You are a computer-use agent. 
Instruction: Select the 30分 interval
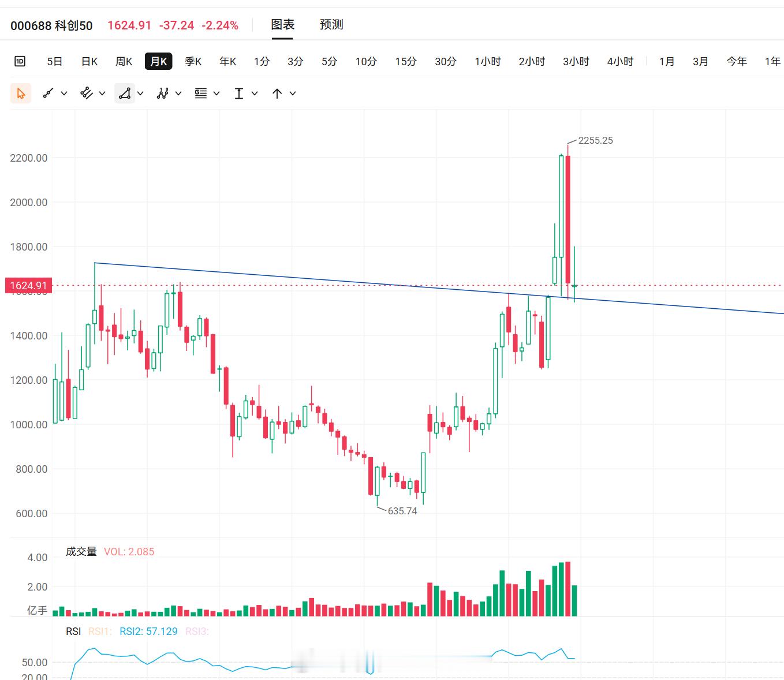pos(446,61)
